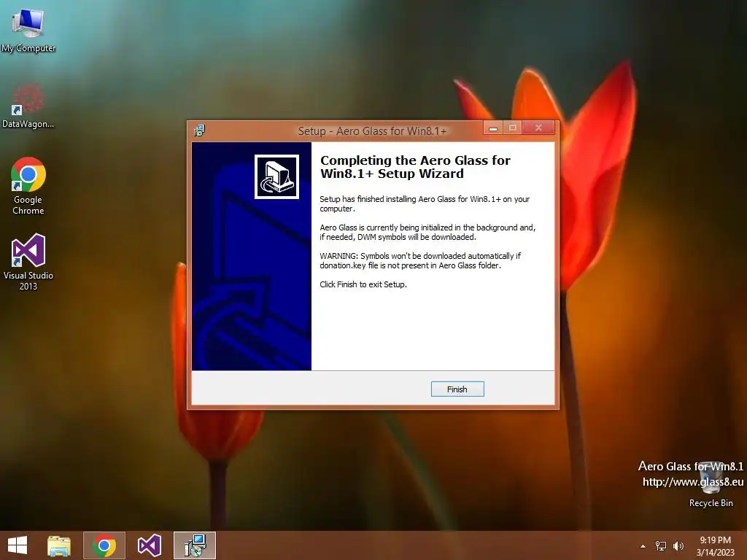The image size is (747, 560).
Task: Minimize the Aero Glass Setup window
Action: coord(493,128)
